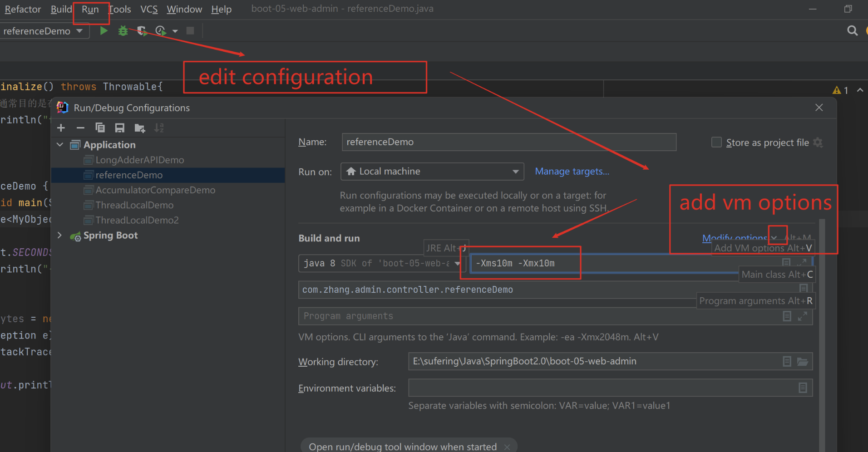868x452 pixels.
Task: Click the Stop square icon in toolbar
Action: pyautogui.click(x=190, y=31)
